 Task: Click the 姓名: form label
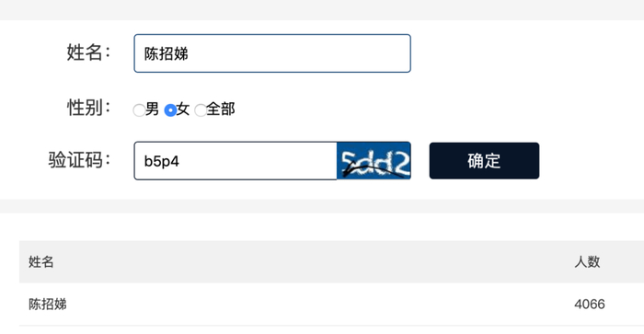pyautogui.click(x=88, y=52)
